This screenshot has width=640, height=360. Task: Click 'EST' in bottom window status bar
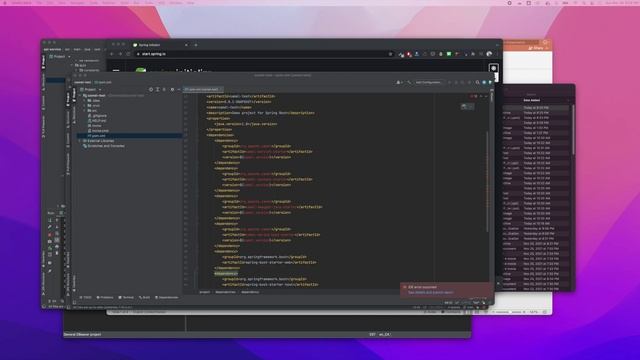pos(372,335)
